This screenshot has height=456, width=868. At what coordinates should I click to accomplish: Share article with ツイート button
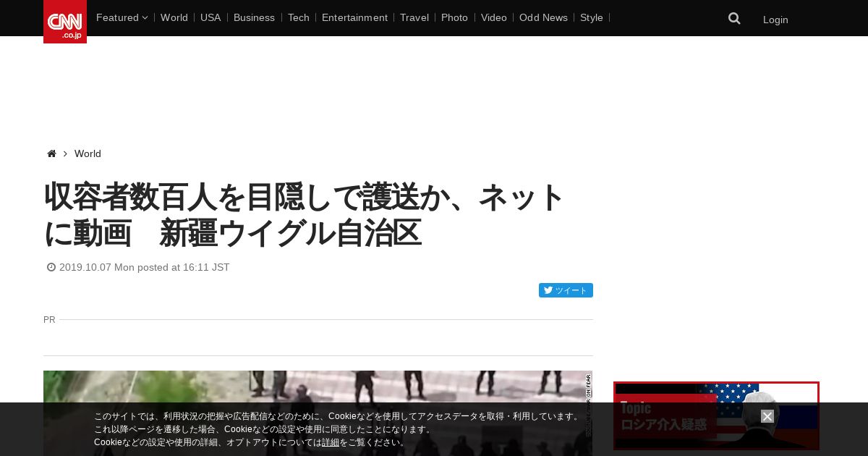pos(566,290)
